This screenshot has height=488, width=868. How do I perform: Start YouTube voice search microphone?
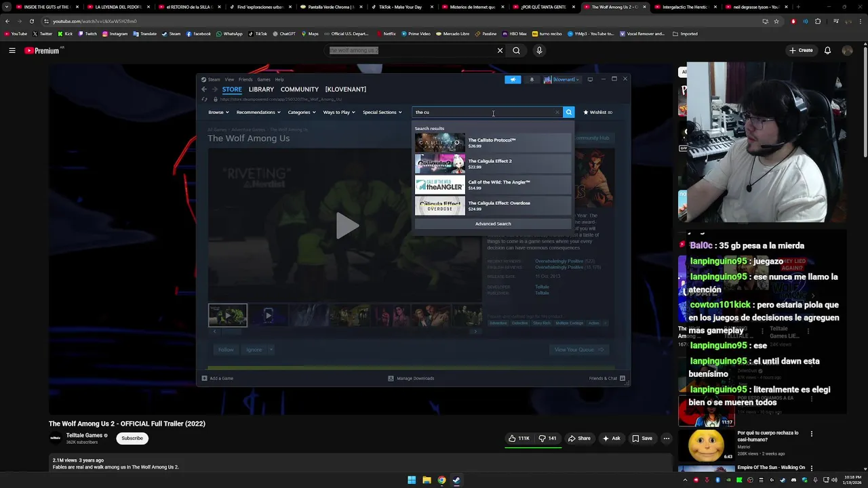click(x=539, y=50)
